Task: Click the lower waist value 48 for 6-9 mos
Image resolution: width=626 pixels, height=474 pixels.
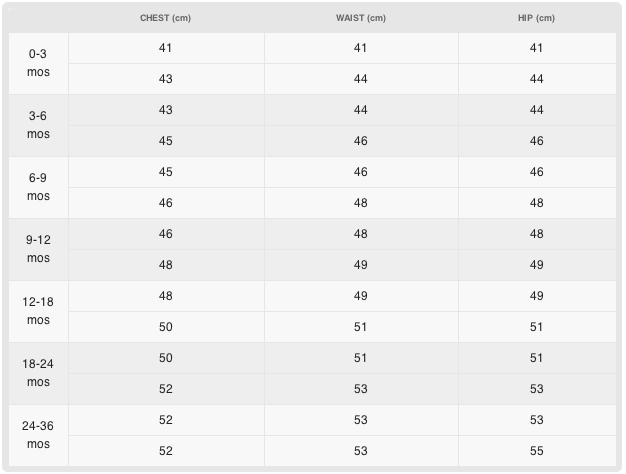Action: tap(360, 203)
